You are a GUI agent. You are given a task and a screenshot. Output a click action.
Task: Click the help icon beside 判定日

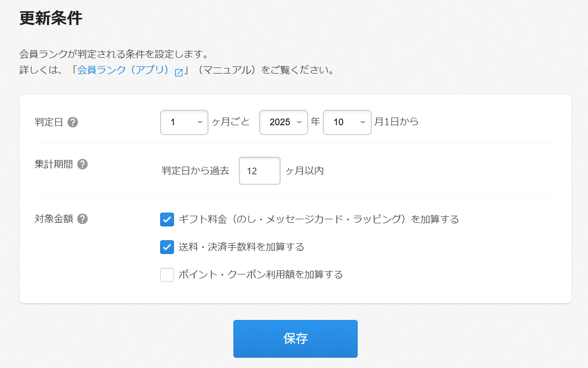pos(73,123)
